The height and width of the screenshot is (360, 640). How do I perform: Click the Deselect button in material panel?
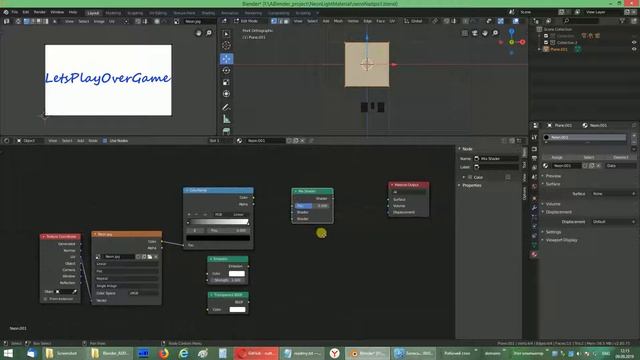pos(621,157)
